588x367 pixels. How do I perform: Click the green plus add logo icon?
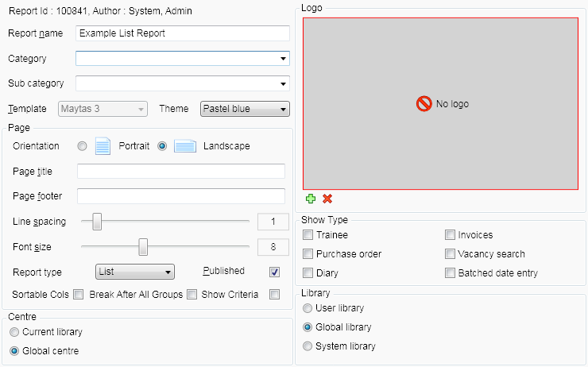(x=311, y=199)
